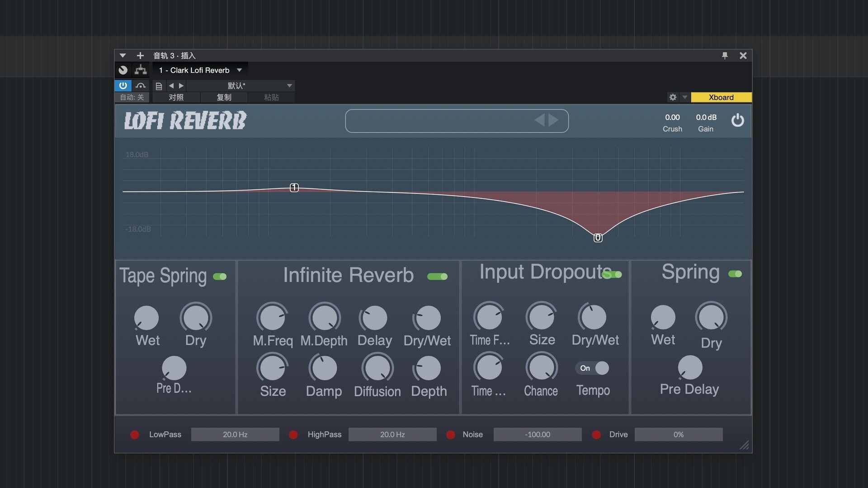This screenshot has height=488, width=868.
Task: Enable the LowPass red indicator
Action: tap(135, 435)
